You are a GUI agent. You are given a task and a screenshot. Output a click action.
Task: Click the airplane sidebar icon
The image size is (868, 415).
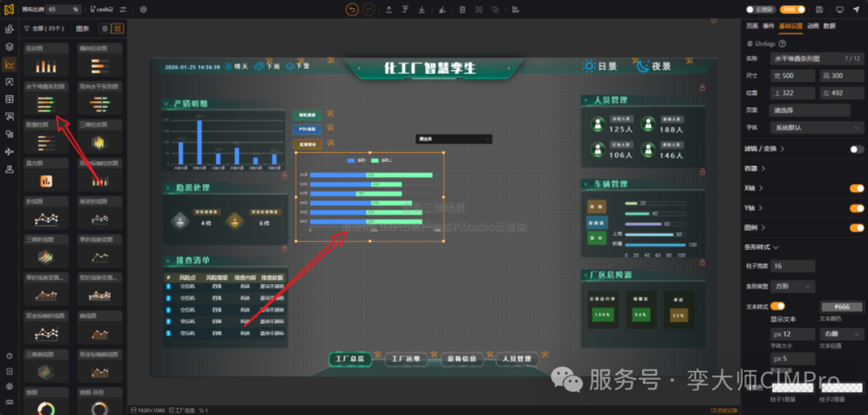tap(9, 152)
